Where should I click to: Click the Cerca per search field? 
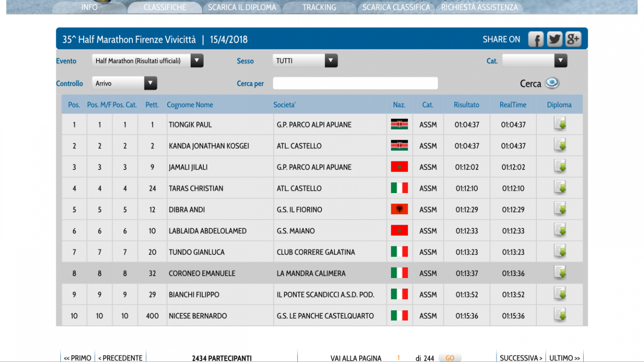[355, 83]
